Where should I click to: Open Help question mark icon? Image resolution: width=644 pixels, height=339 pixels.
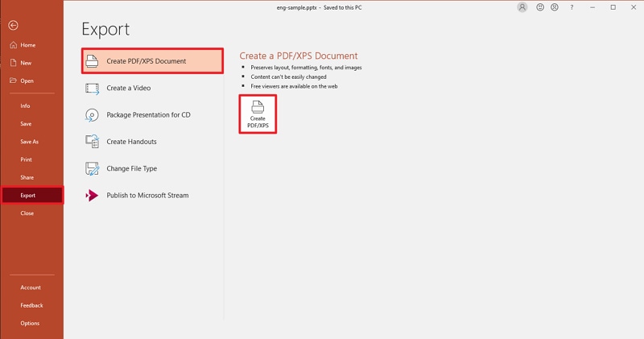pyautogui.click(x=572, y=7)
